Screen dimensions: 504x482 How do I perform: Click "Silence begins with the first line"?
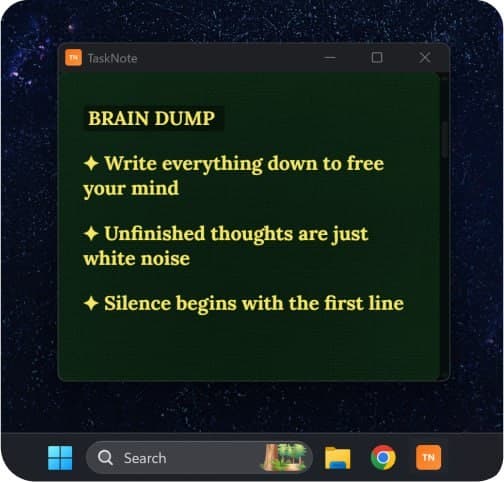point(254,304)
